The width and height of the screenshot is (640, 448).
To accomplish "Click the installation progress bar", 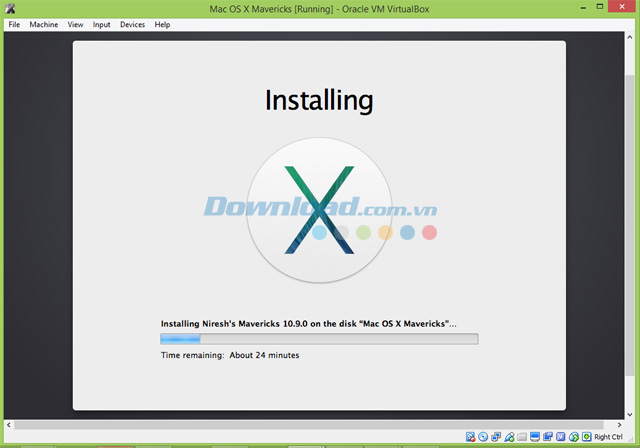I will pos(319,339).
